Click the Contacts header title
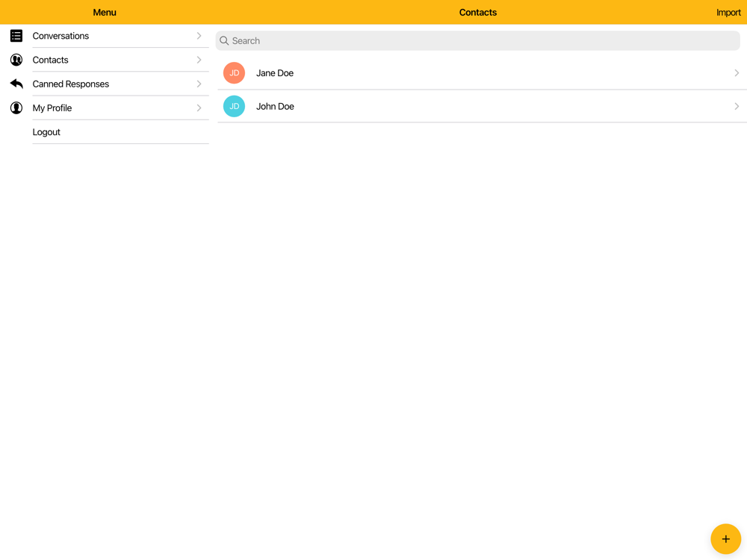This screenshot has width=747, height=560. [478, 13]
